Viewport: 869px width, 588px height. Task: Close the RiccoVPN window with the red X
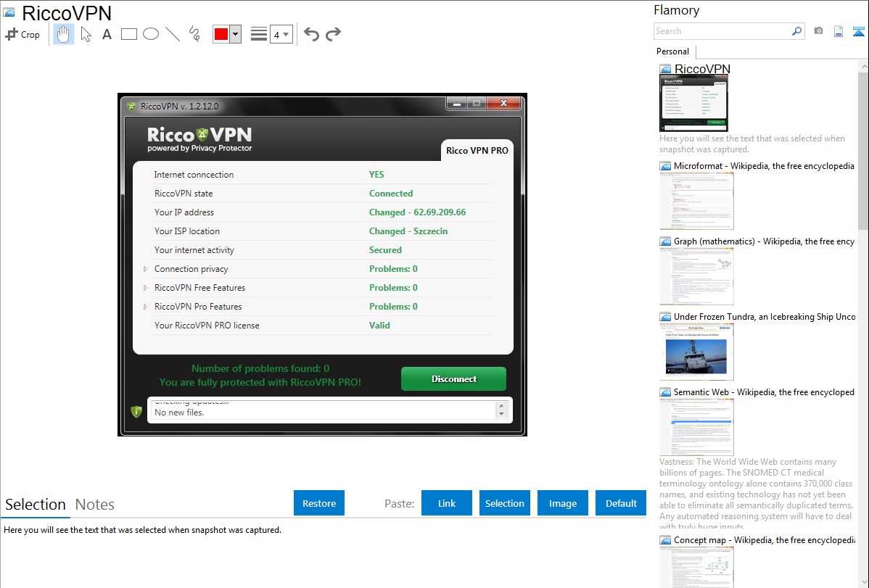coord(504,103)
